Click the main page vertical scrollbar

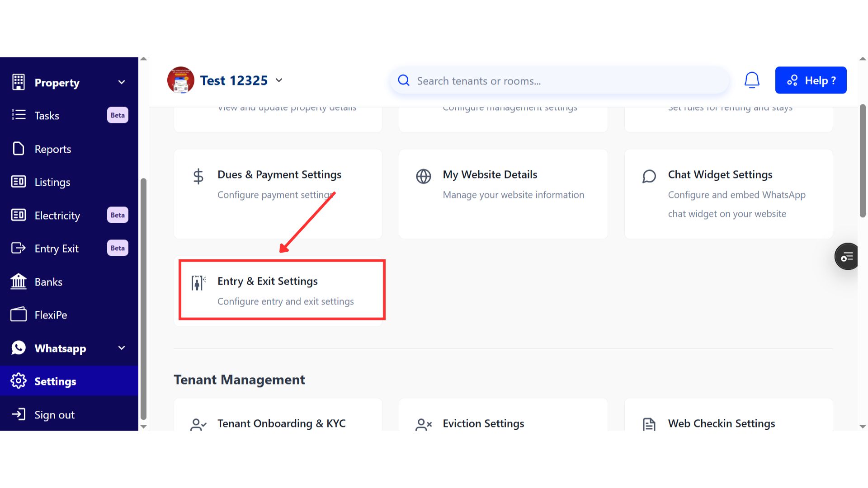pyautogui.click(x=863, y=161)
